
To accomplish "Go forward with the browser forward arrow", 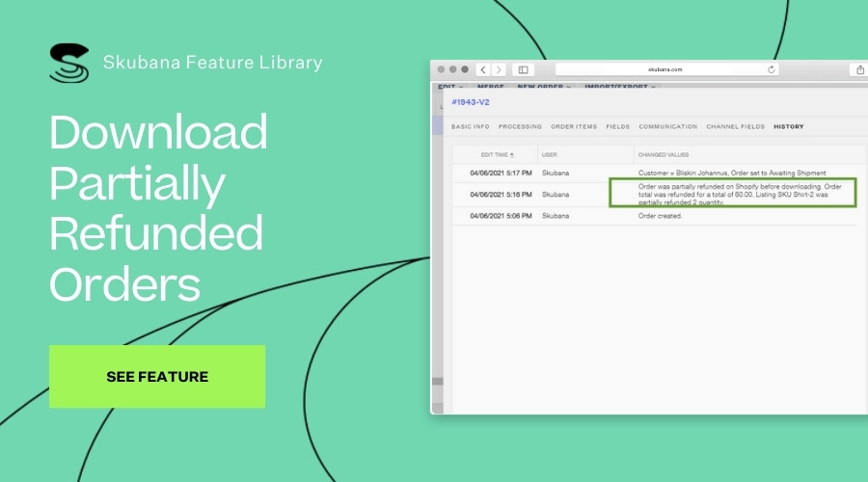I will click(499, 69).
